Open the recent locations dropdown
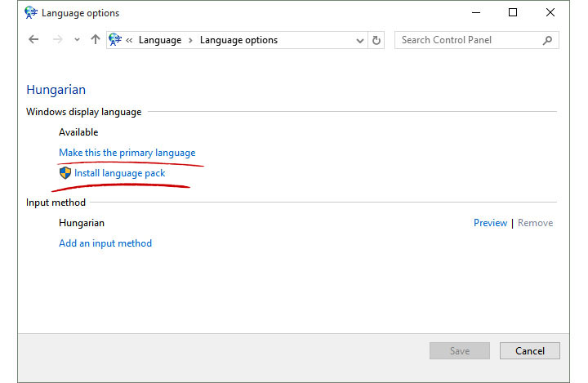The width and height of the screenshot is (588, 383). click(x=78, y=40)
